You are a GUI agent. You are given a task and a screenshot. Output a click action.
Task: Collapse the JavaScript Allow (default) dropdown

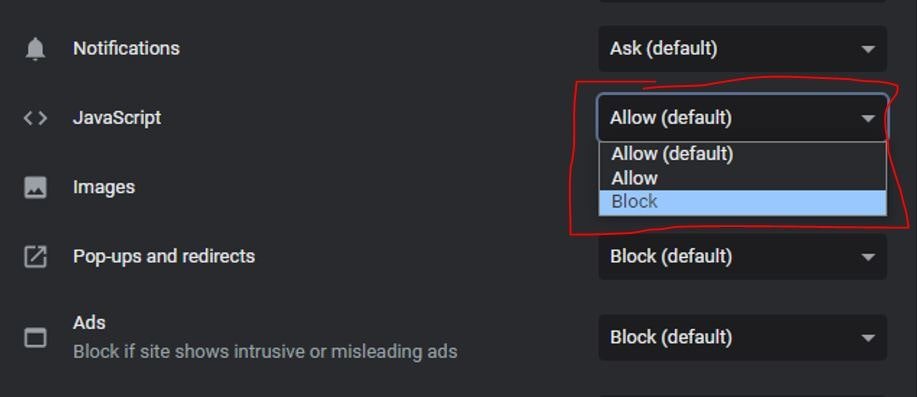point(742,118)
